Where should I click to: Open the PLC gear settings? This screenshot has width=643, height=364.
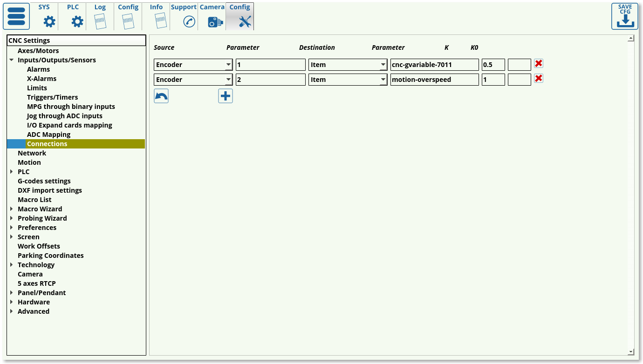point(77,21)
